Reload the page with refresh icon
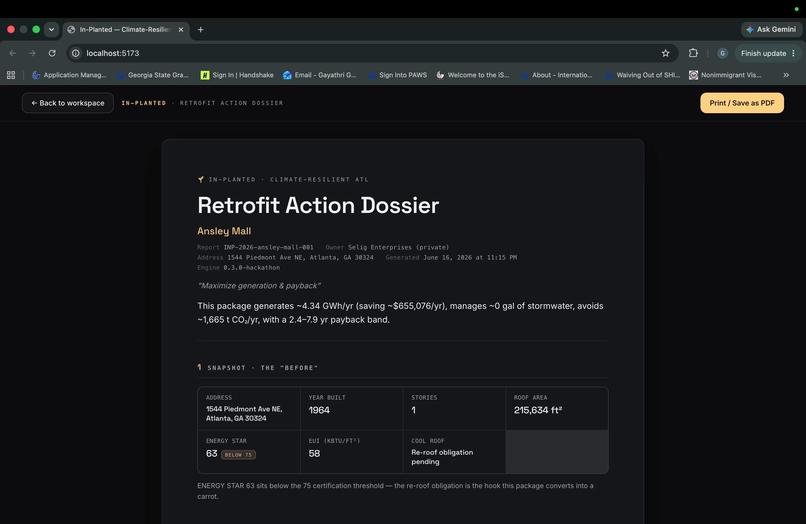This screenshot has width=806, height=524. coord(52,53)
